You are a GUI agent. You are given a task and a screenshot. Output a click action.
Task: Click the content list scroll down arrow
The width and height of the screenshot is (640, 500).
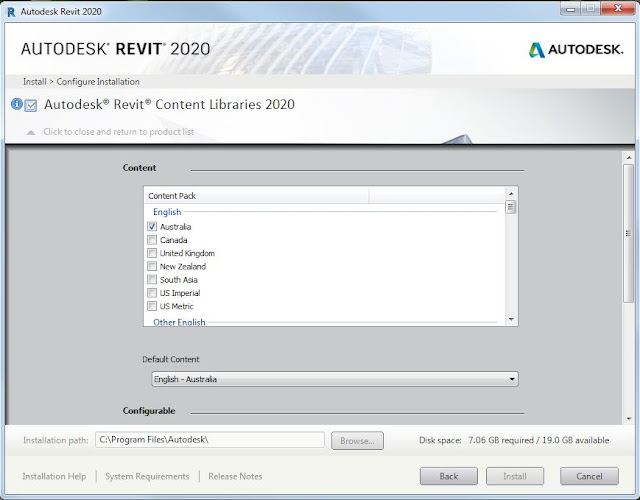coord(511,320)
